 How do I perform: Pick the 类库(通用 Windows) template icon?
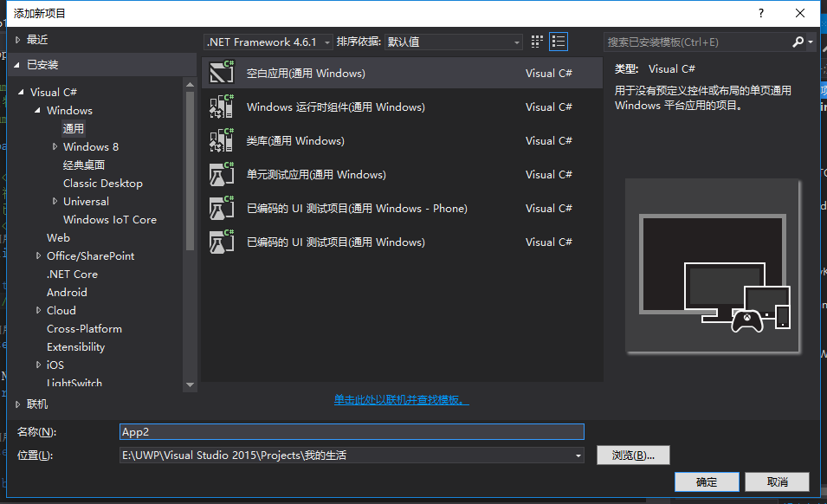222,140
